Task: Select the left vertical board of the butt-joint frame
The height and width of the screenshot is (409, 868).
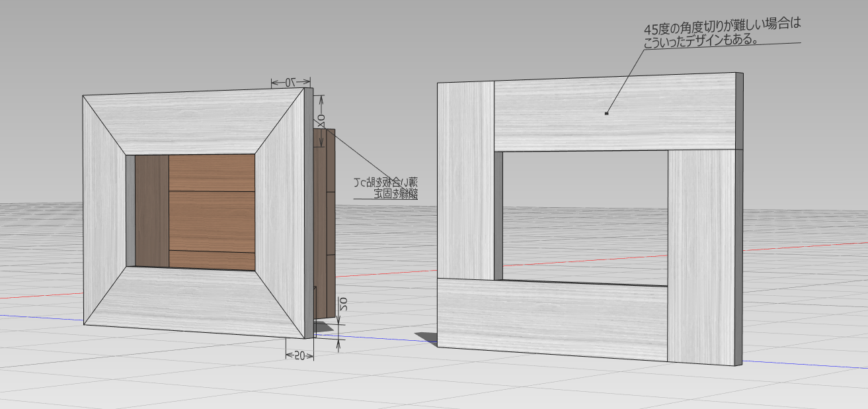Action: [x=465, y=180]
